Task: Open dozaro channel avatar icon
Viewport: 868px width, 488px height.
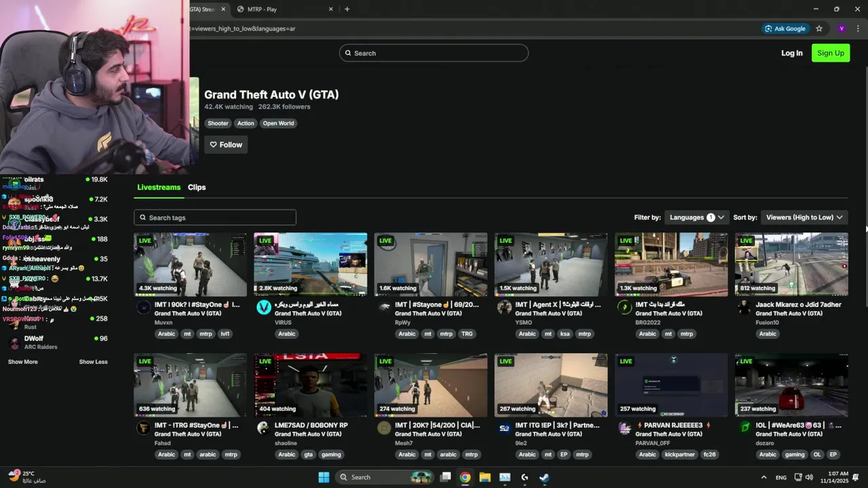Action: (745, 428)
